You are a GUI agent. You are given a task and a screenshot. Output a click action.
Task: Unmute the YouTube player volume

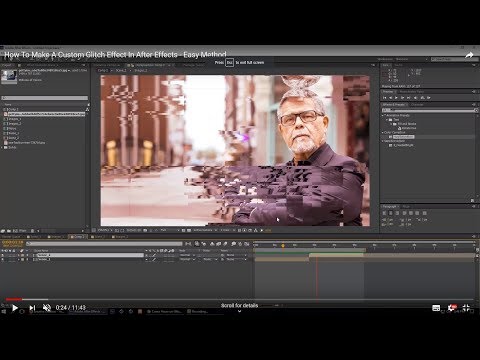click(x=47, y=308)
